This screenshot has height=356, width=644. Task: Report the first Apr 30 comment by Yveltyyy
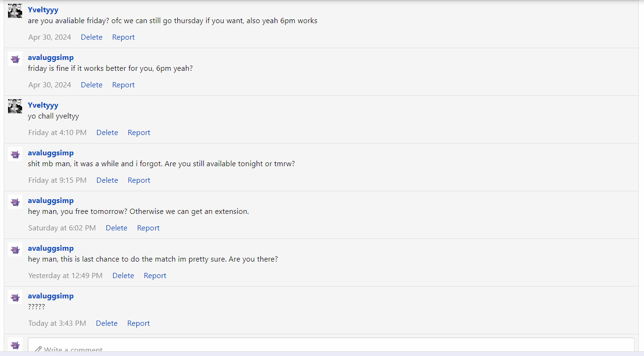[x=123, y=37]
